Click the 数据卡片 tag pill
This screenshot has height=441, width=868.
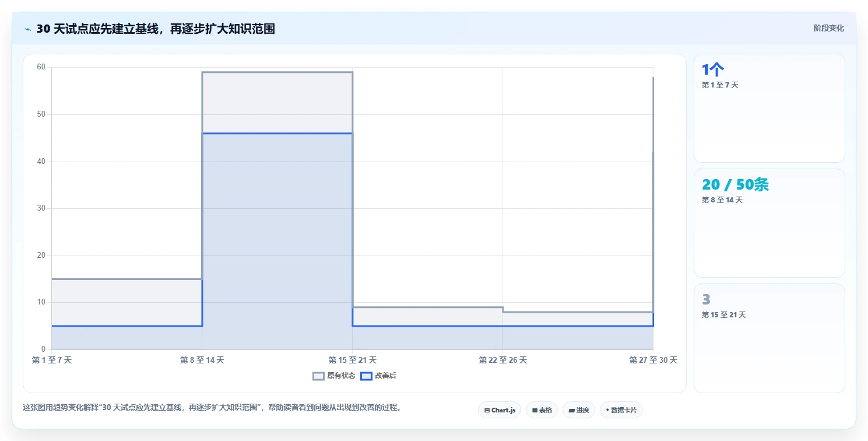(621, 410)
